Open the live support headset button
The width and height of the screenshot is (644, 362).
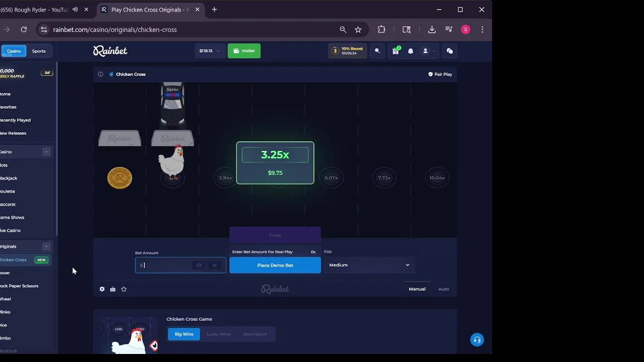[477, 340]
